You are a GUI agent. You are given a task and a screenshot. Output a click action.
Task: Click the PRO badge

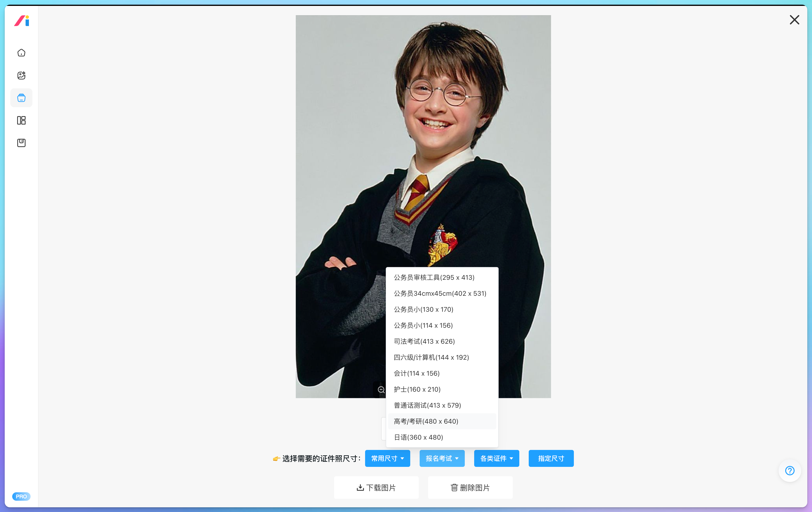pos(21,496)
